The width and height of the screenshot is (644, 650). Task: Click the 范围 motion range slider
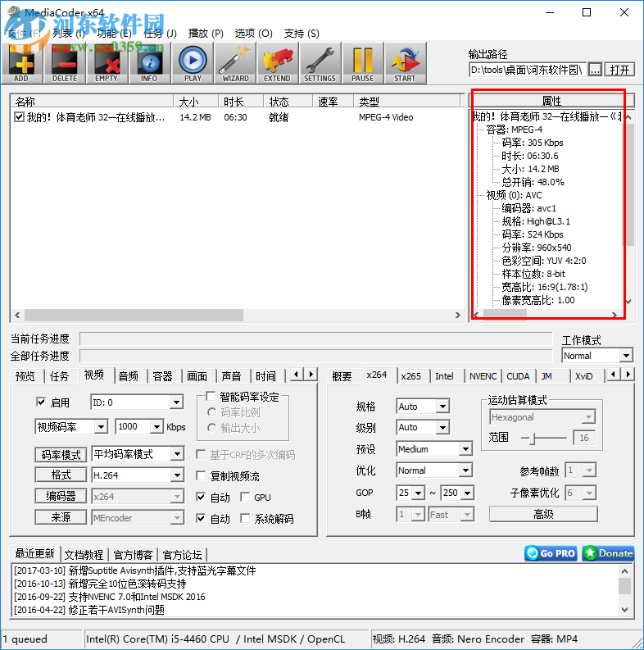(543, 438)
